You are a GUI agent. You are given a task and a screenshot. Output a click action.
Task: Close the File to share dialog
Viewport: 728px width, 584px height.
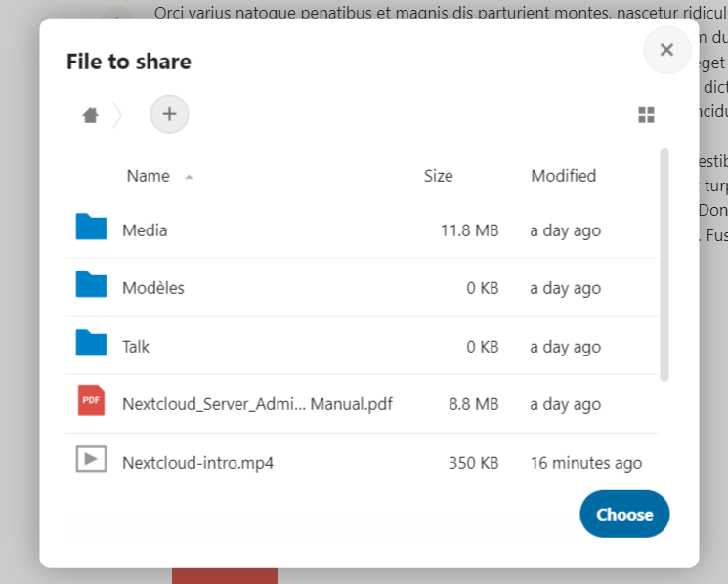coord(666,50)
